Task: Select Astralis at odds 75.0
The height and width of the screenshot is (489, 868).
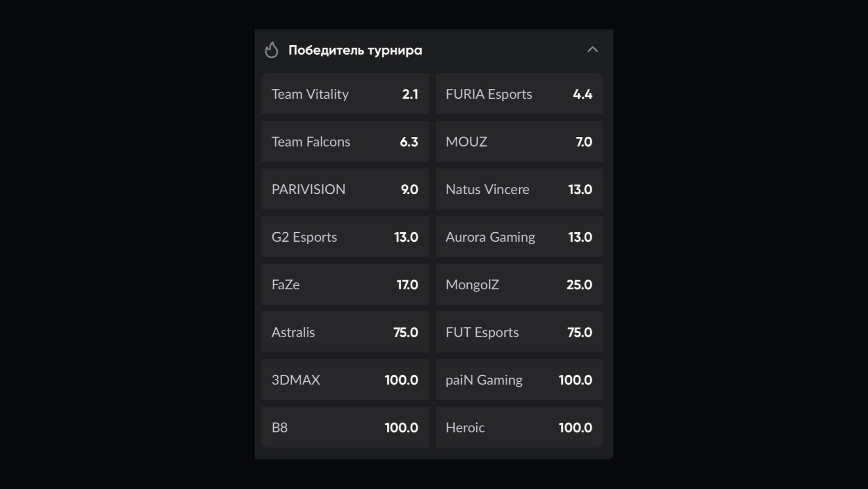Action: click(345, 332)
